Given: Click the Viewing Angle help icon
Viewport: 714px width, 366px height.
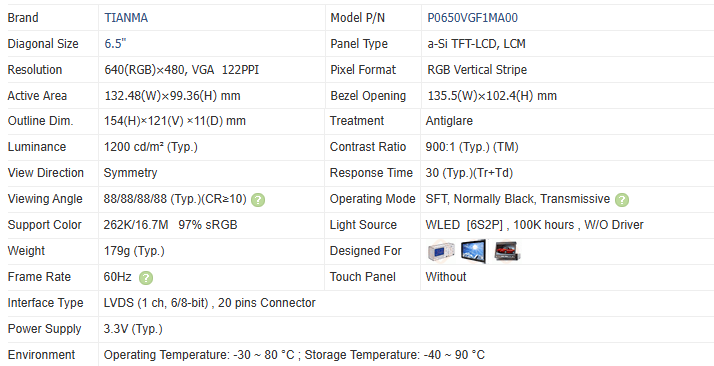Looking at the screenshot, I should pyautogui.click(x=258, y=199).
